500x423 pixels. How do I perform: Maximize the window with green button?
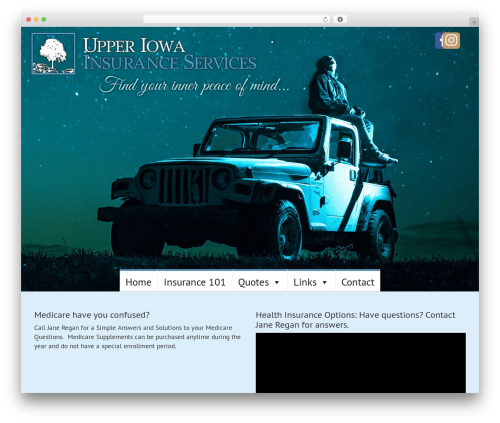44,19
